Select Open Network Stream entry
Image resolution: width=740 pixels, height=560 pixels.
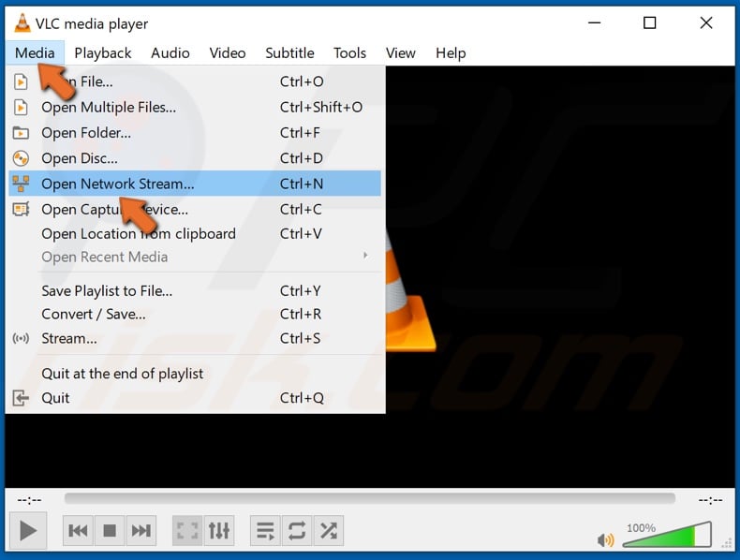pos(195,184)
